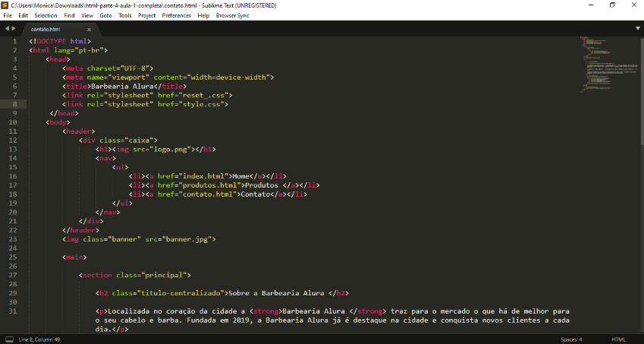The width and height of the screenshot is (644, 344).
Task: Click the "width=device-width" content value
Action: coord(228,77)
